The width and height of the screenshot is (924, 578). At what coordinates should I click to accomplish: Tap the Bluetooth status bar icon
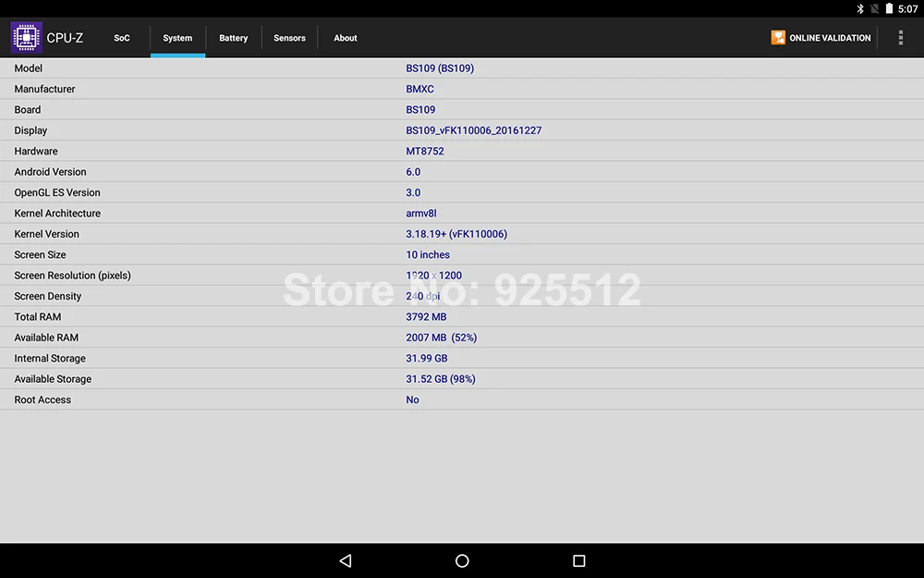coord(859,9)
